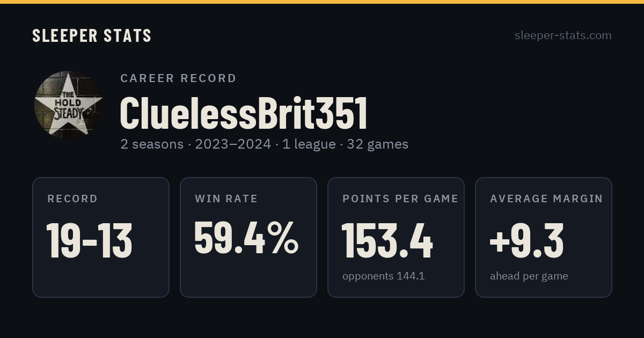Click the ahead per game subtext
Viewport: 644px width, 338px height.
coord(529,276)
